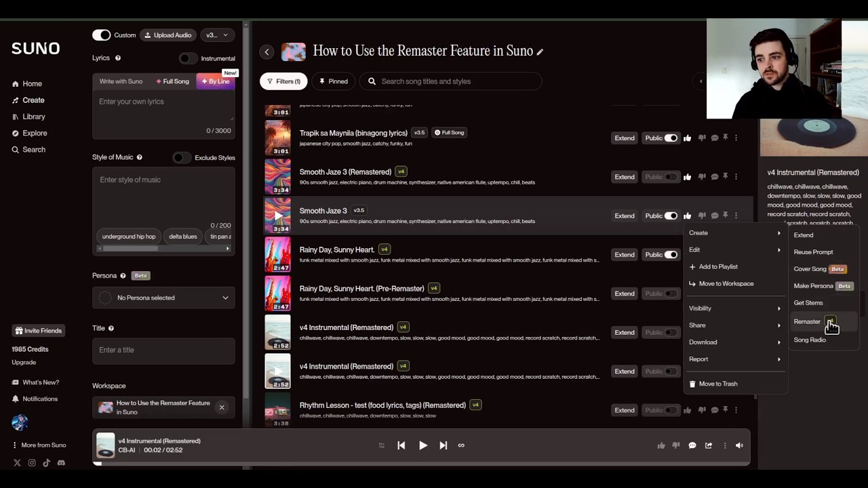Toggle Public for Rainy Day, Sunny Heart. (Pre-Remaster)
The image size is (868, 488).
pyautogui.click(x=671, y=293)
